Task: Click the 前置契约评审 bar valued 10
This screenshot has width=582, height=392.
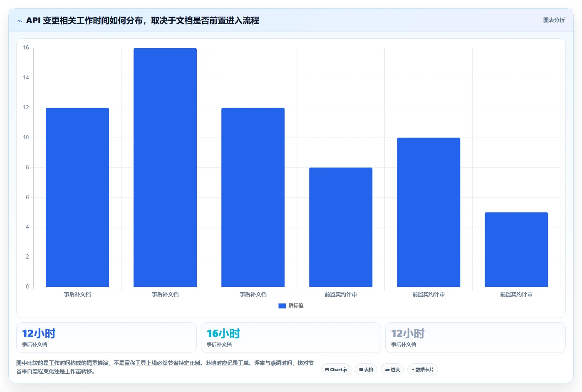Action: [x=428, y=212]
